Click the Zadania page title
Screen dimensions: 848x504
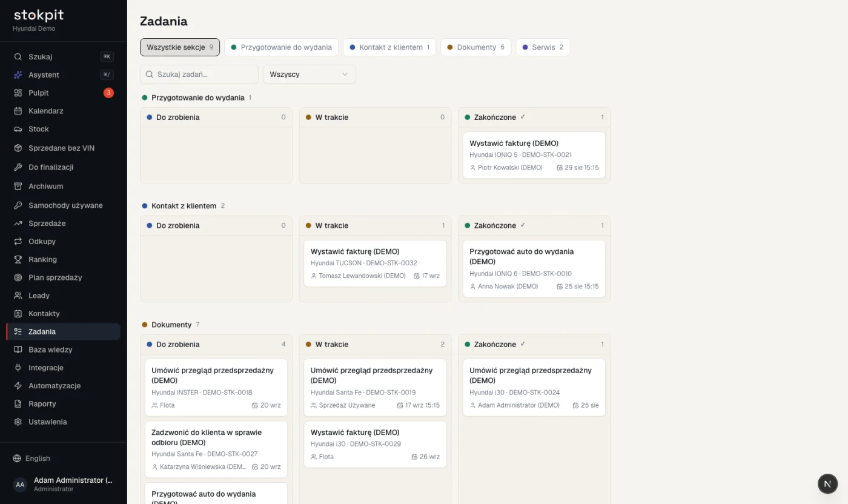(x=164, y=21)
